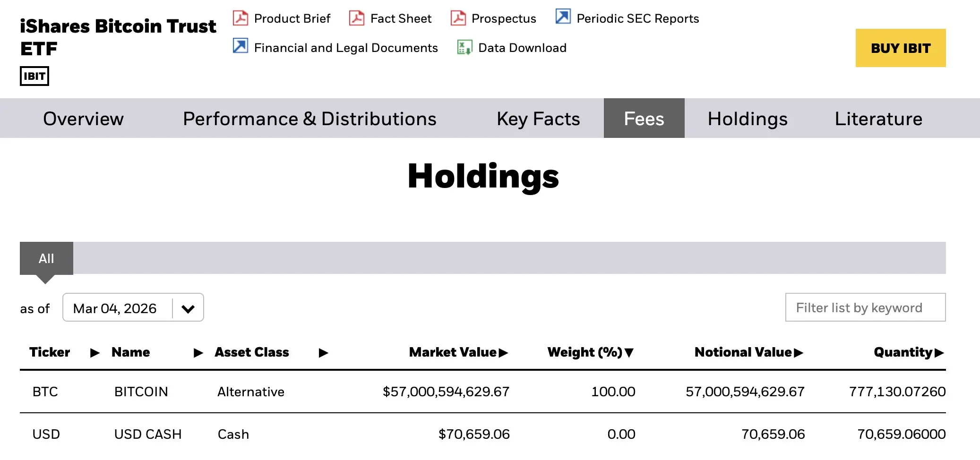This screenshot has height=460, width=980.
Task: Click the Product Brief PDF icon
Action: pyautogui.click(x=241, y=18)
